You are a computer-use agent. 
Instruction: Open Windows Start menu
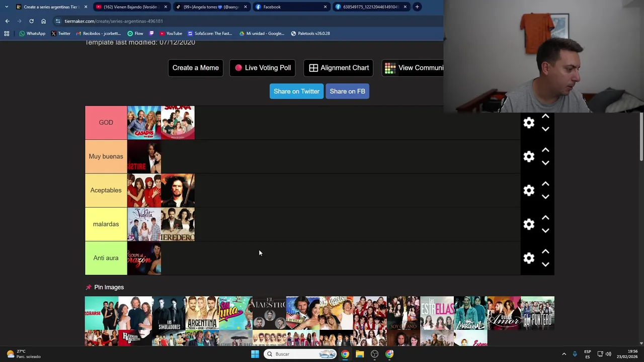pyautogui.click(x=255, y=354)
